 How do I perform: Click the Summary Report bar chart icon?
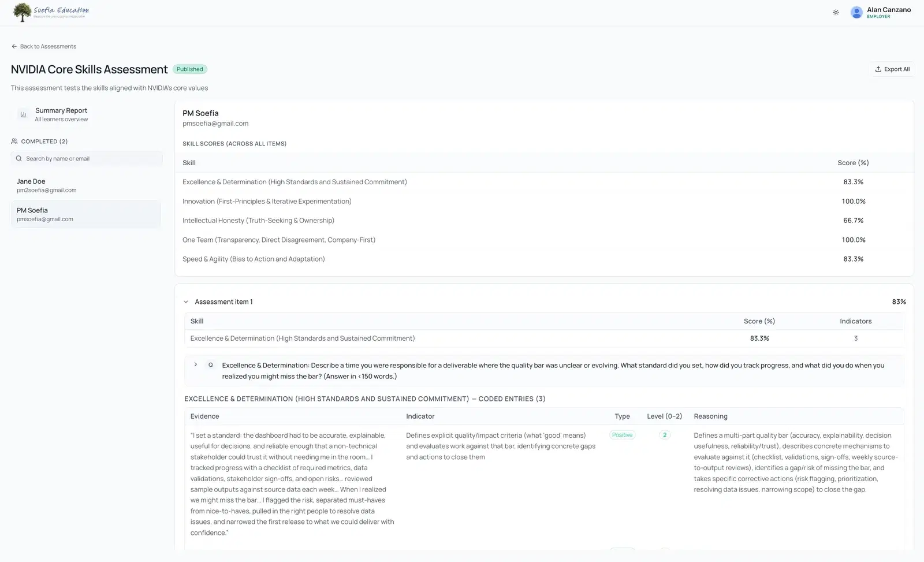23,114
